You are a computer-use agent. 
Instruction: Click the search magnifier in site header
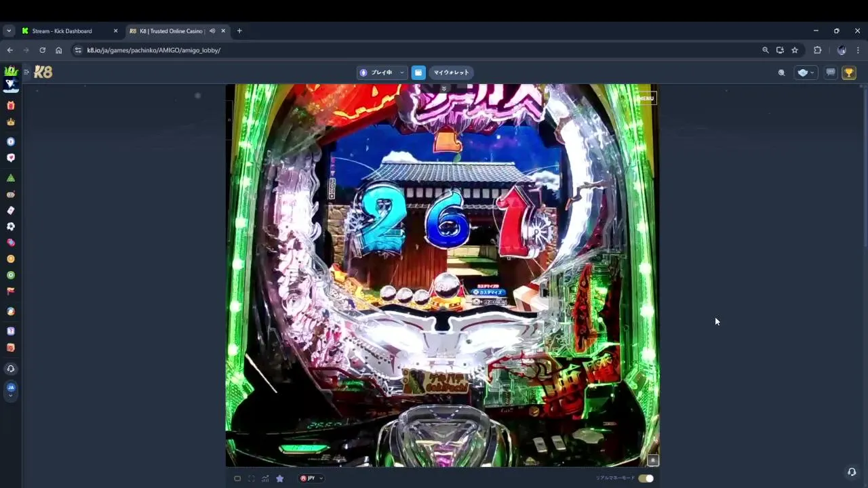(781, 73)
